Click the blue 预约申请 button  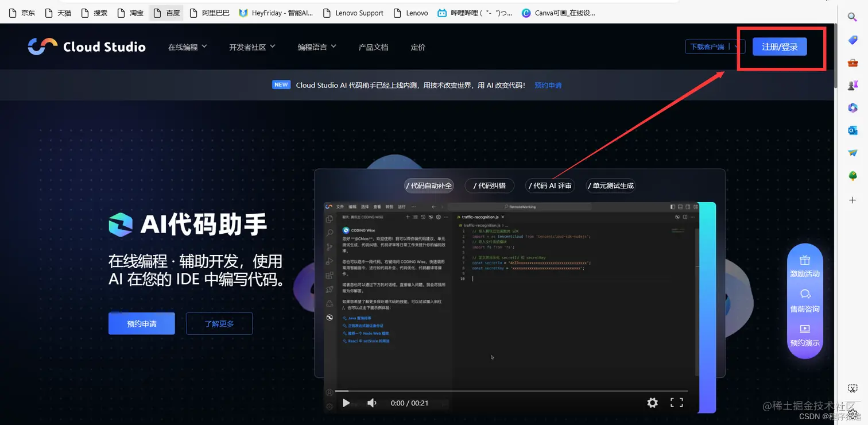point(142,324)
